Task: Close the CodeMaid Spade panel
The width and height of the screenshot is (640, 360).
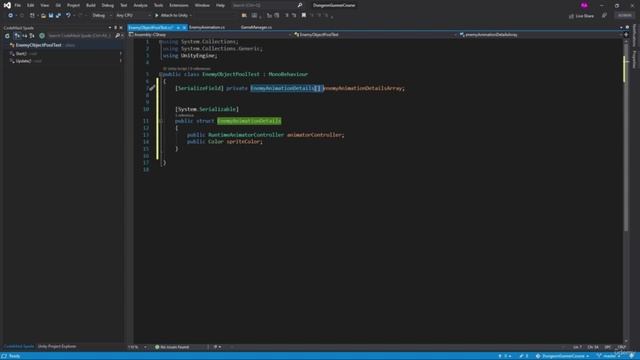Action: click(x=121, y=28)
